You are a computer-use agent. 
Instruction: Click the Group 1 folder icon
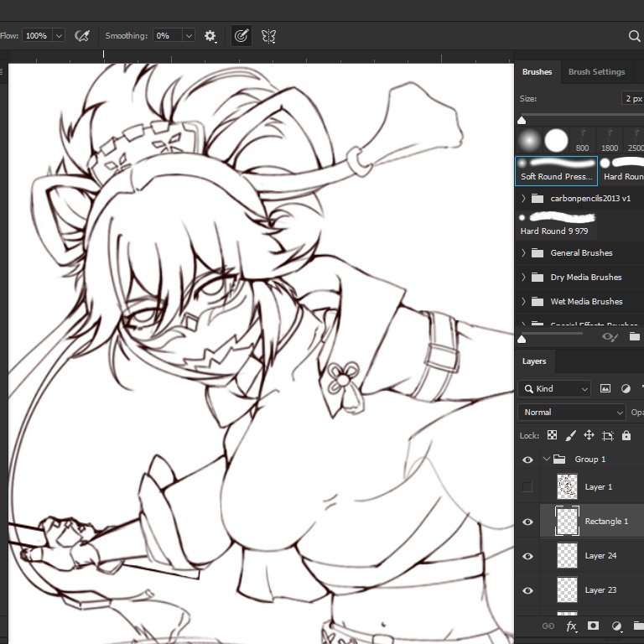pyautogui.click(x=559, y=460)
